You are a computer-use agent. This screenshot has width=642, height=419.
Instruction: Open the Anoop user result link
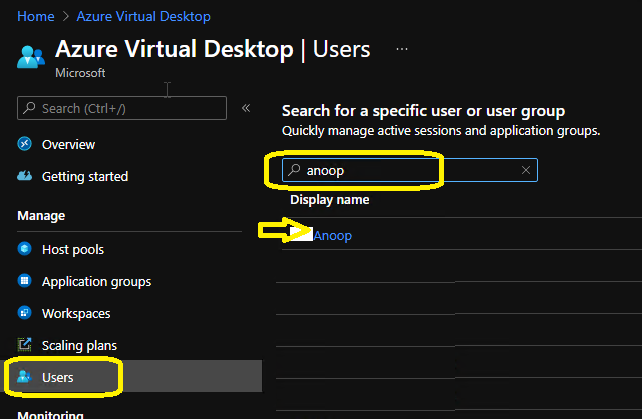click(332, 236)
